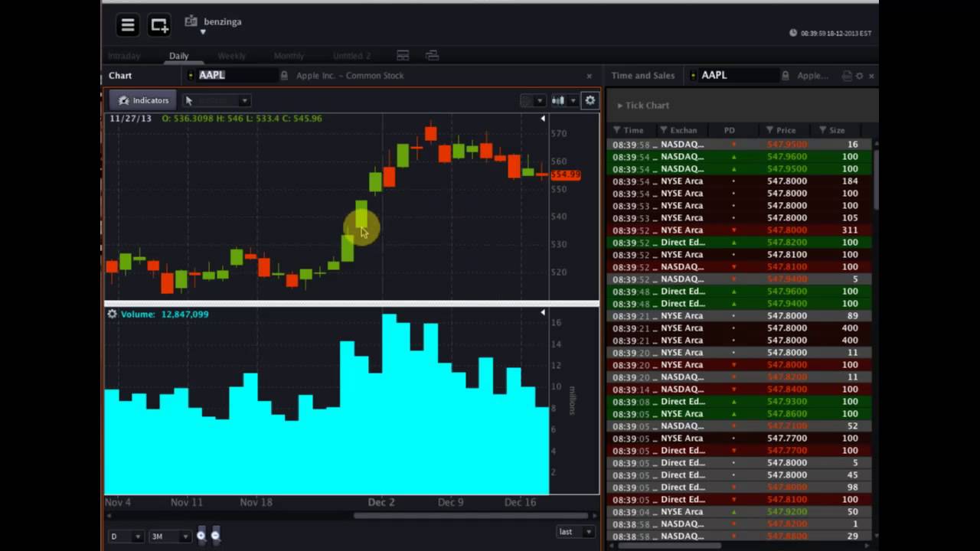
Task: Open the Indicators button
Action: pos(143,100)
